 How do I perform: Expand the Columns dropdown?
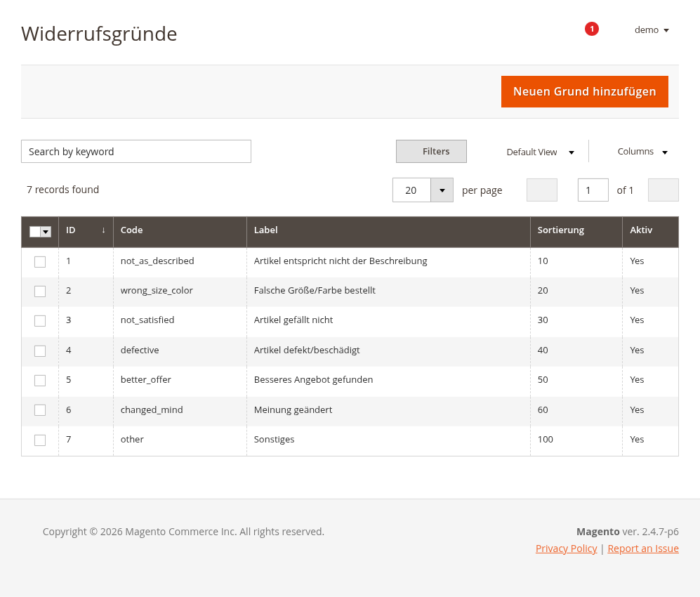click(x=642, y=152)
